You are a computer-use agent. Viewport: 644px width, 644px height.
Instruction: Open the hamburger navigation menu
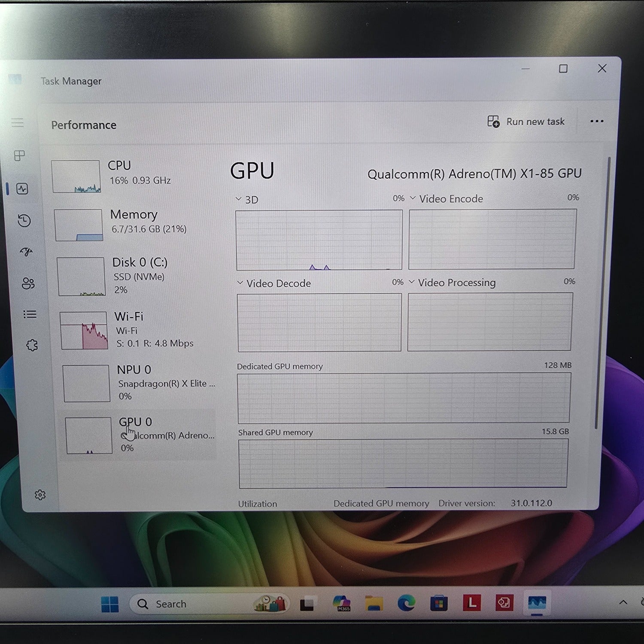click(17, 123)
